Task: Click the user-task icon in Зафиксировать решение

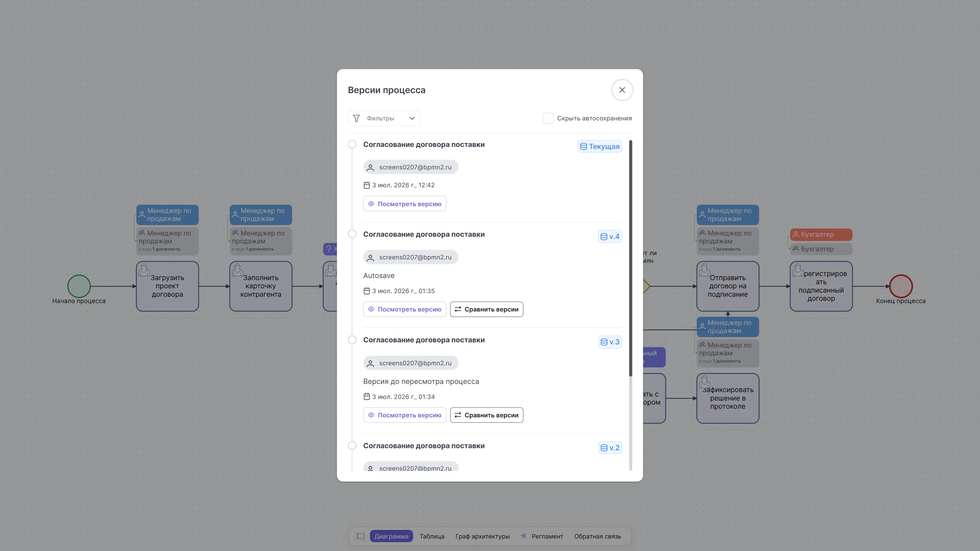Action: 705,382
